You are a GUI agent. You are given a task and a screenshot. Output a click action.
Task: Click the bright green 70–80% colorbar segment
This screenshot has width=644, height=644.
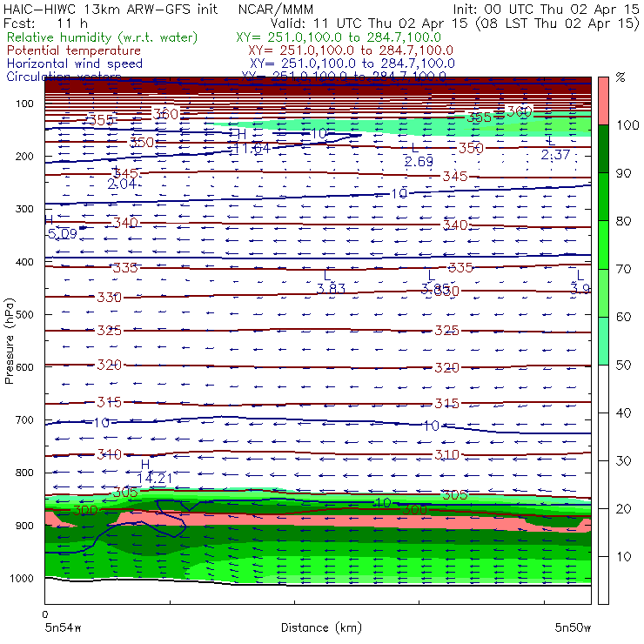(603, 245)
